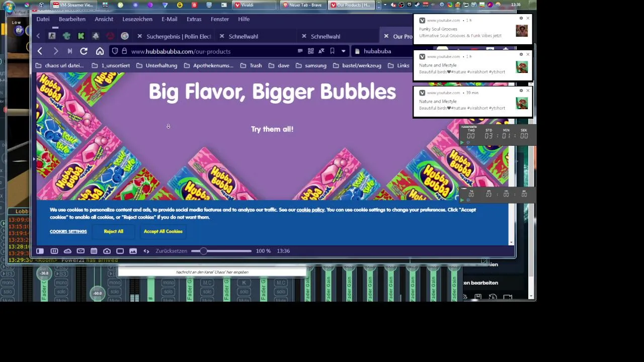Toggle images and animations icon
Viewport: 644px width, 362px height.
pos(133,251)
